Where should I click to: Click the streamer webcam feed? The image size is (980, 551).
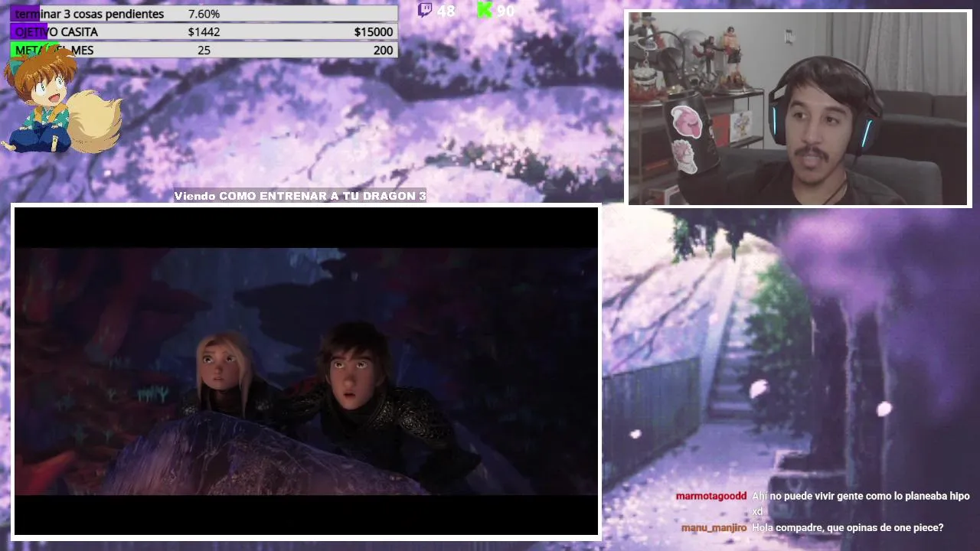click(799, 109)
